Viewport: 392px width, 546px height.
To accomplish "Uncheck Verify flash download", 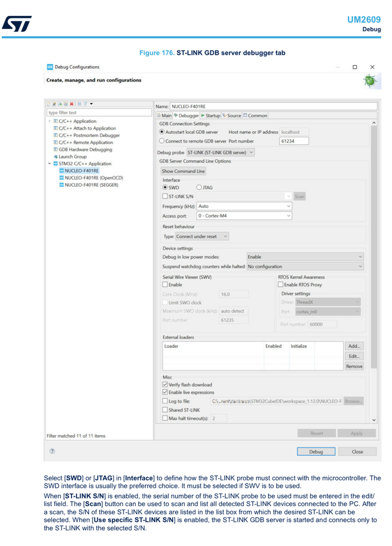I will pyautogui.click(x=165, y=385).
